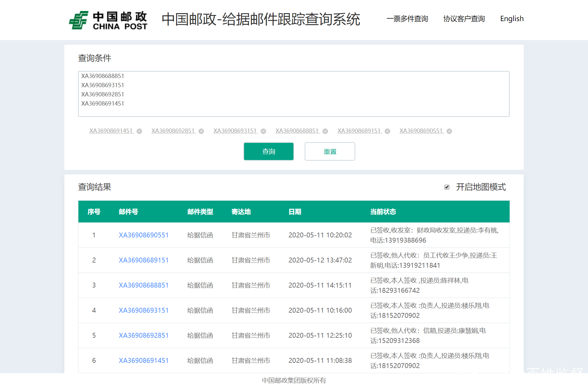Screen dimensions: 588x387
Task: Switch language to English
Action: (512, 19)
